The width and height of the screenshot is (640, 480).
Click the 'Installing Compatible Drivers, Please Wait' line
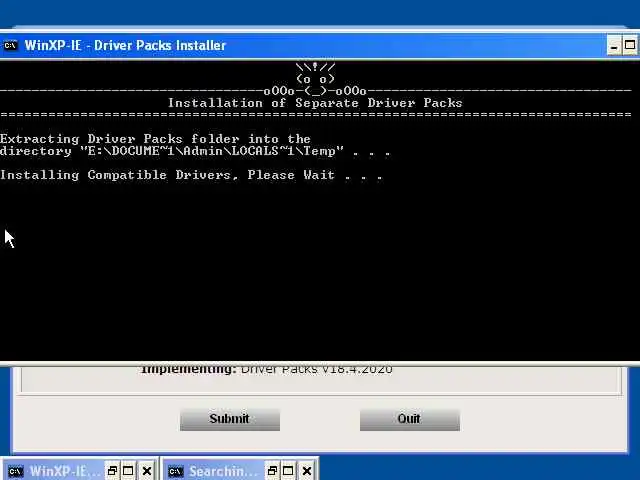coord(191,175)
